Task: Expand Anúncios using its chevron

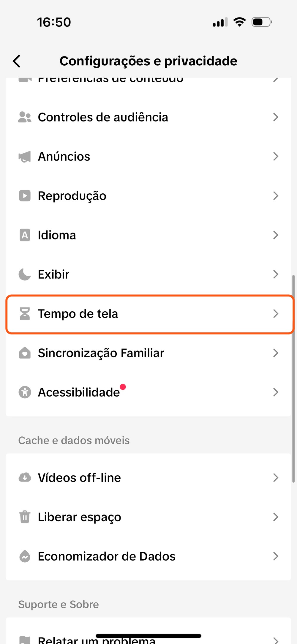Action: tap(276, 157)
